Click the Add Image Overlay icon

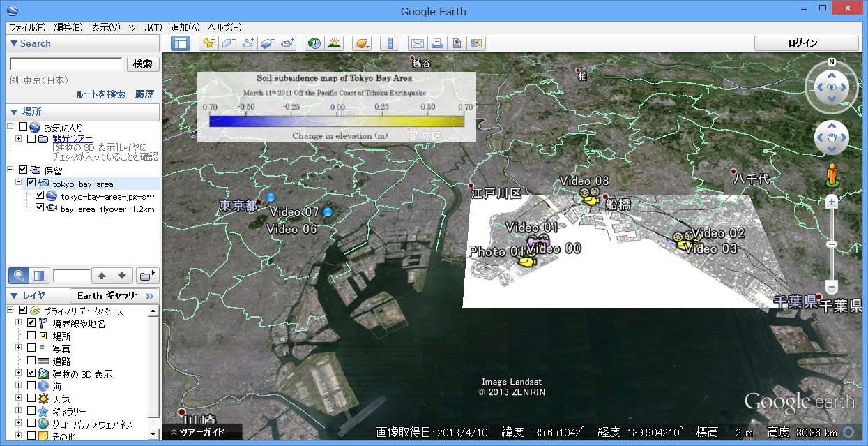(x=268, y=43)
